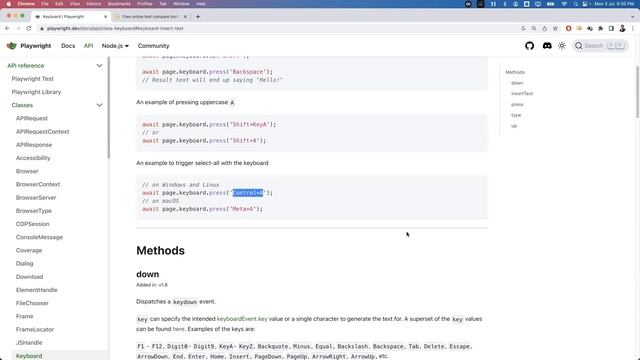Select APIRequestContext class in sidebar
The width and height of the screenshot is (640, 360).
[42, 131]
